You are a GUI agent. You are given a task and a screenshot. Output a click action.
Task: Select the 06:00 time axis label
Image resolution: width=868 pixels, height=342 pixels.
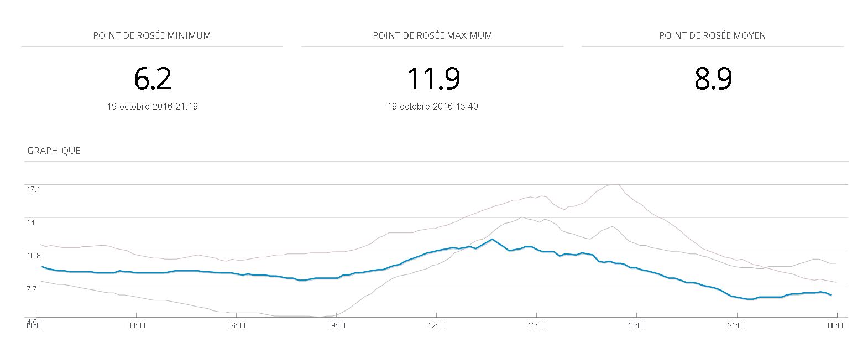point(236,325)
